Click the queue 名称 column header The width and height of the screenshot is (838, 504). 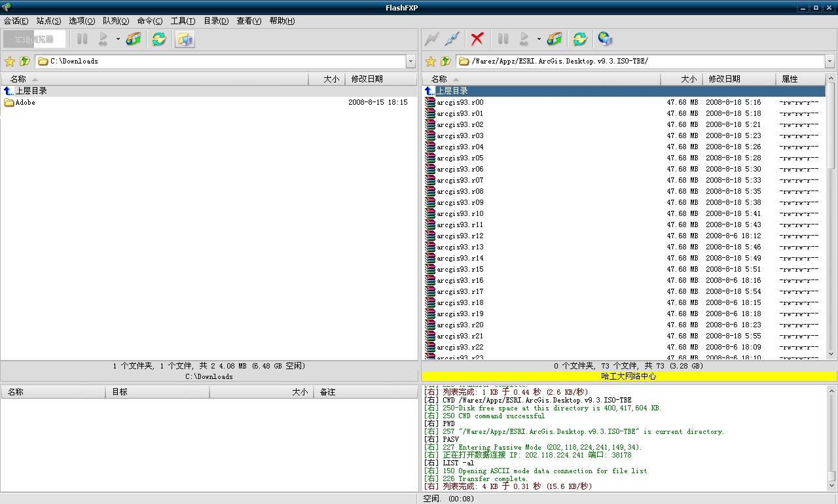(x=54, y=392)
